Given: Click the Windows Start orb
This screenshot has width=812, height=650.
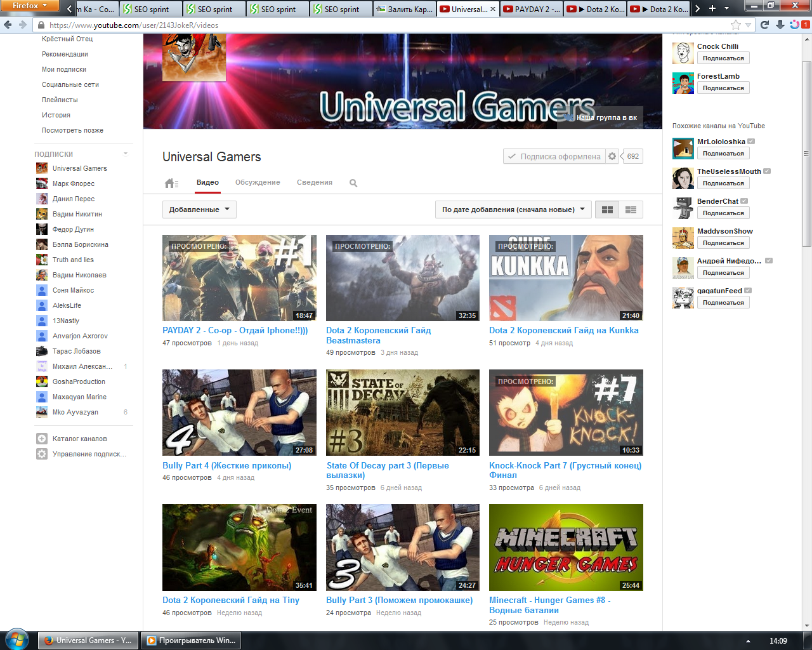Looking at the screenshot, I should click(x=16, y=640).
